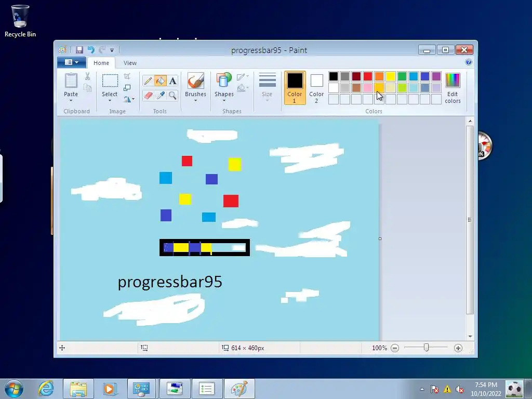532x399 pixels.
Task: Click zoom out minus button
Action: [395, 348]
